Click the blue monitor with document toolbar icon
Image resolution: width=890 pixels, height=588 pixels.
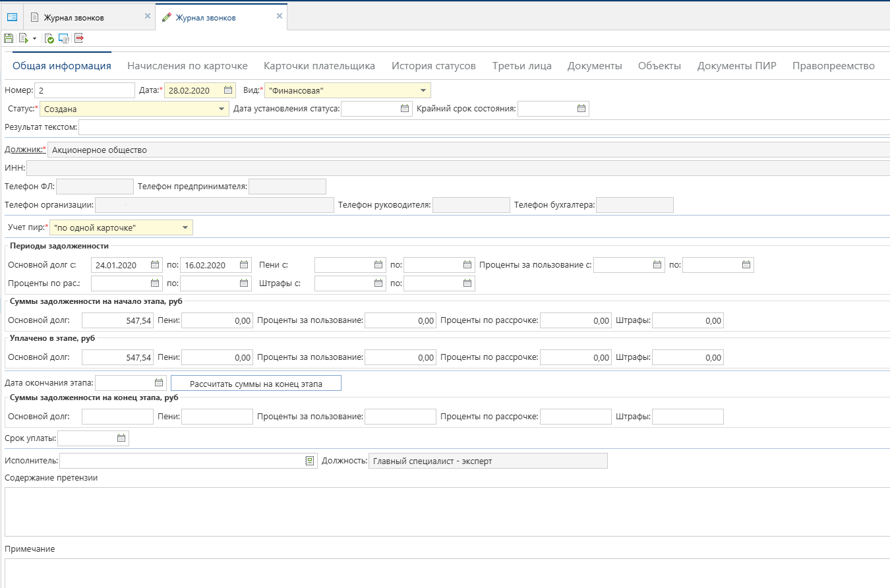pyautogui.click(x=64, y=38)
